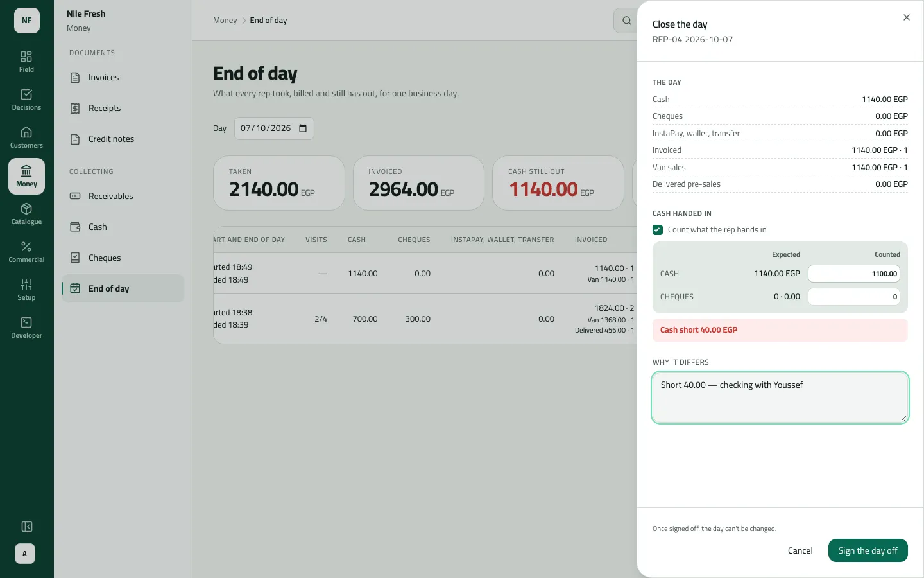Click the Day date field
The width and height of the screenshot is (924, 578).
pos(274,128)
